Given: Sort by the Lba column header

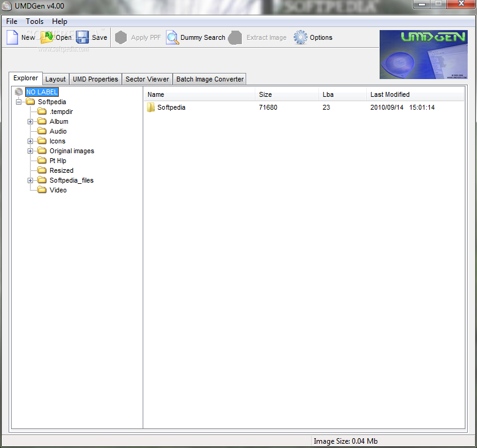Looking at the screenshot, I should (342, 94).
